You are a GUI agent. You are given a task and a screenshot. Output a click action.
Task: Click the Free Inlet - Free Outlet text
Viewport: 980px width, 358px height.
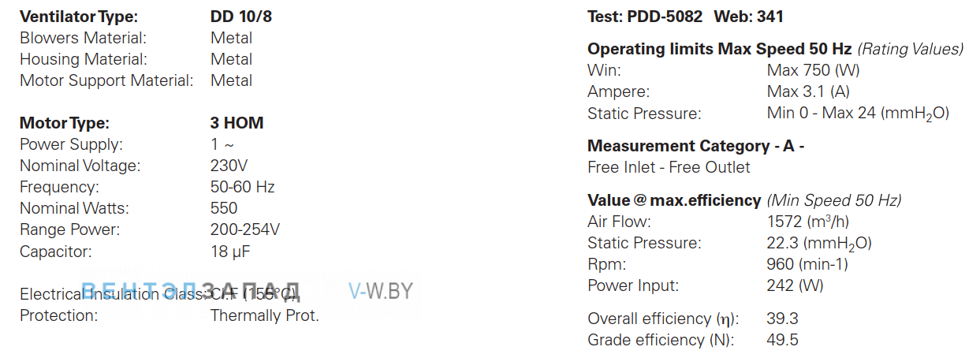click(669, 167)
